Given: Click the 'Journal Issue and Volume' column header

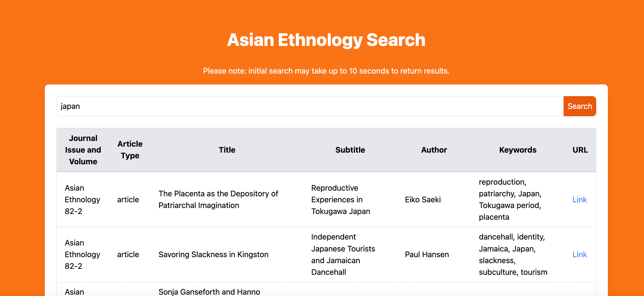Looking at the screenshot, I should pos(83,150).
